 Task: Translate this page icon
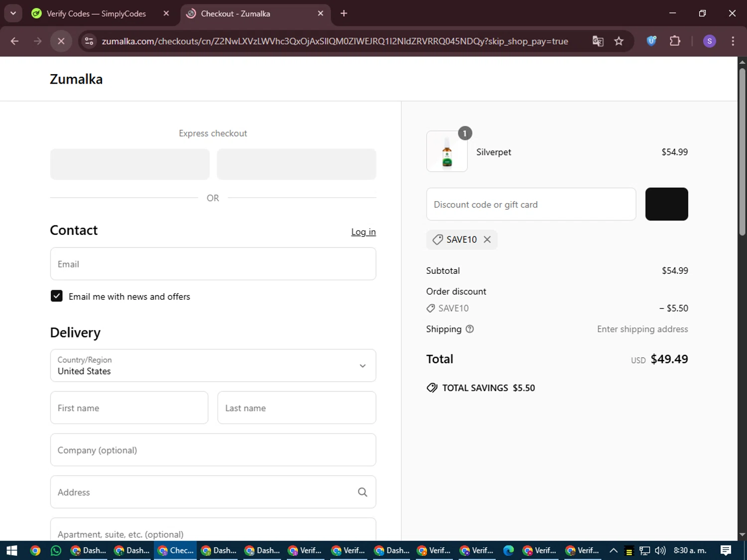[598, 41]
